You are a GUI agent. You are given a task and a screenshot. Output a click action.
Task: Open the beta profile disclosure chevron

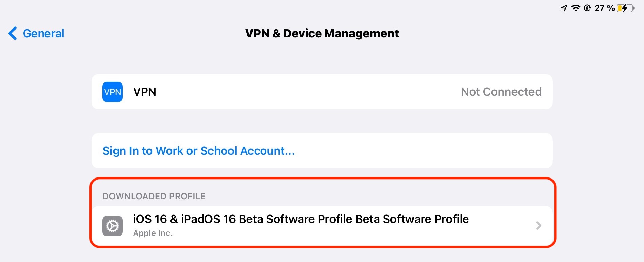coord(539,225)
